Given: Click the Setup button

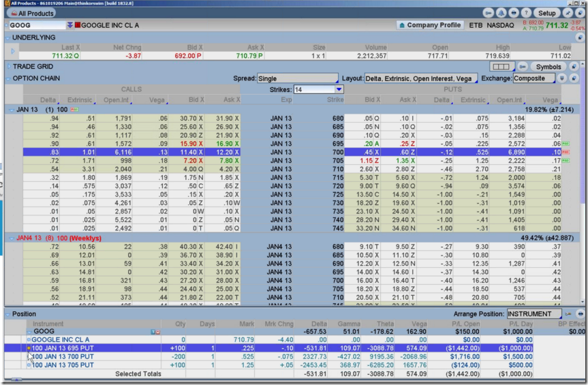Looking at the screenshot, I should pos(546,13).
